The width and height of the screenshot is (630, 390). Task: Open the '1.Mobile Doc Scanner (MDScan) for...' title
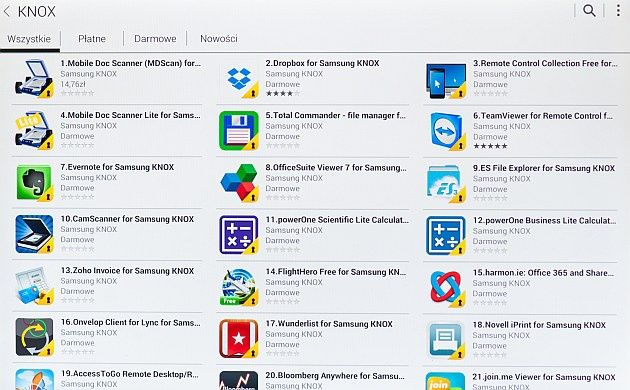pos(131,63)
